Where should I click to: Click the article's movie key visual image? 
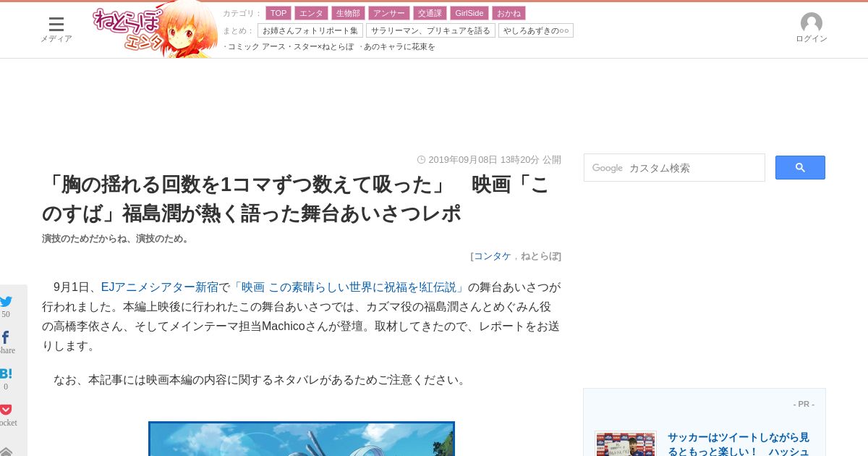coord(302,439)
